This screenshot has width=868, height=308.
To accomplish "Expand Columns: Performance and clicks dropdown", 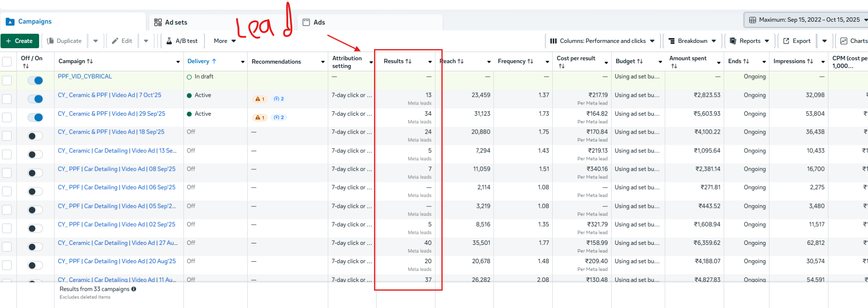I will (602, 41).
